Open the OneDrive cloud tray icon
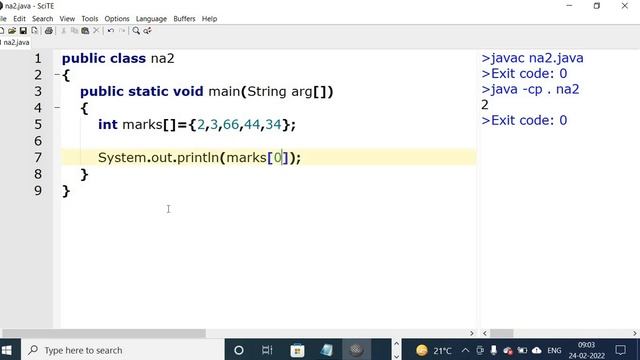 (x=537, y=350)
